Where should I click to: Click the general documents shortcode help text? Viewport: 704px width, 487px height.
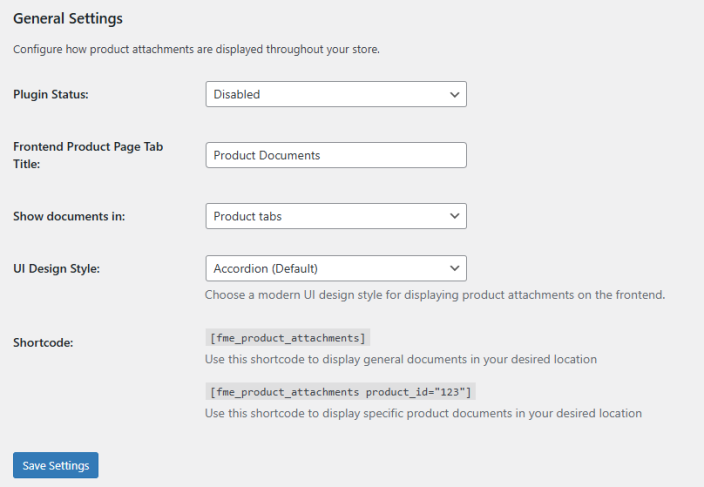(x=400, y=359)
